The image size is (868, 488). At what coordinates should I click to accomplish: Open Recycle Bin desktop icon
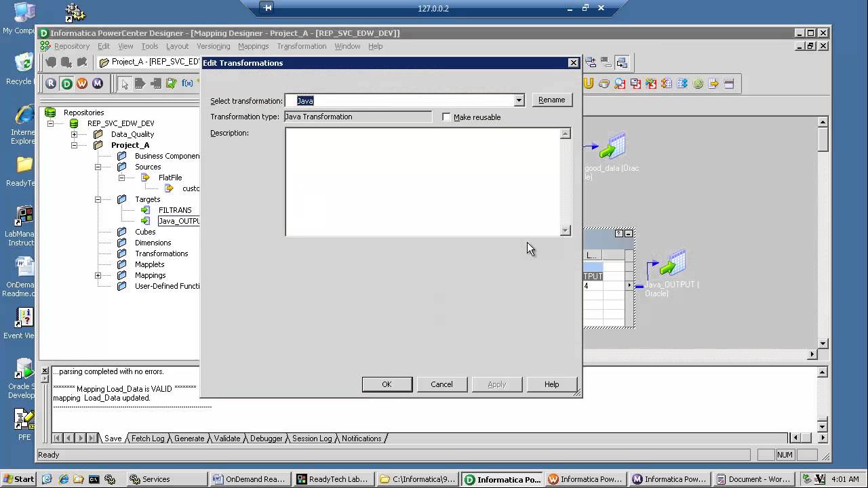(x=23, y=68)
